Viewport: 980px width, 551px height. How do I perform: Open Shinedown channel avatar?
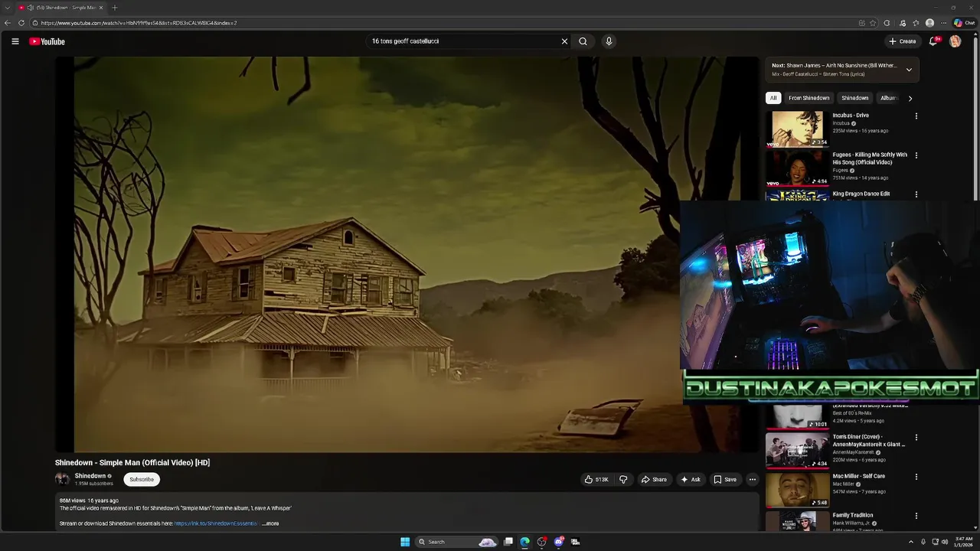point(62,479)
